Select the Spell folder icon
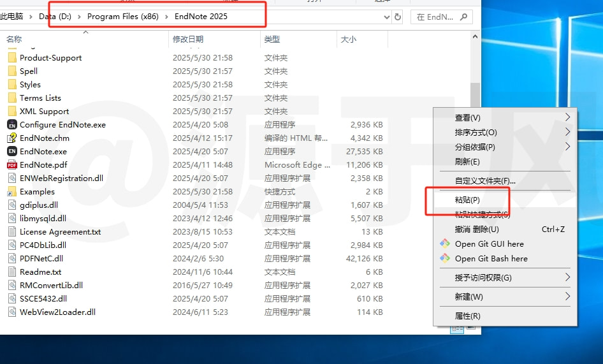 12,71
